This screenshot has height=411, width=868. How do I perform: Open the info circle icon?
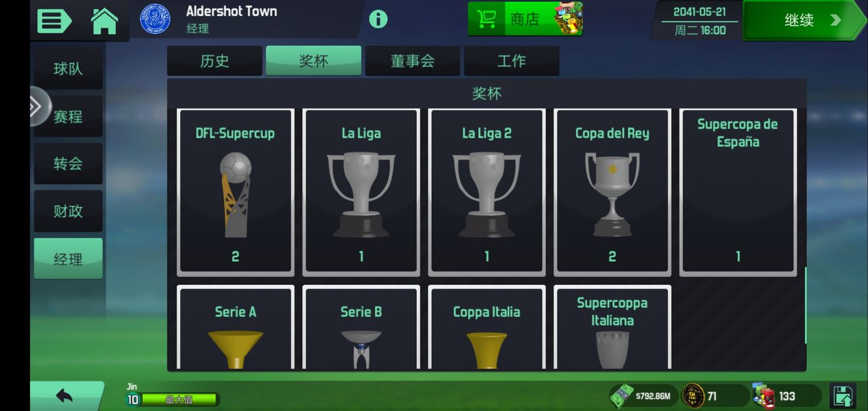378,19
